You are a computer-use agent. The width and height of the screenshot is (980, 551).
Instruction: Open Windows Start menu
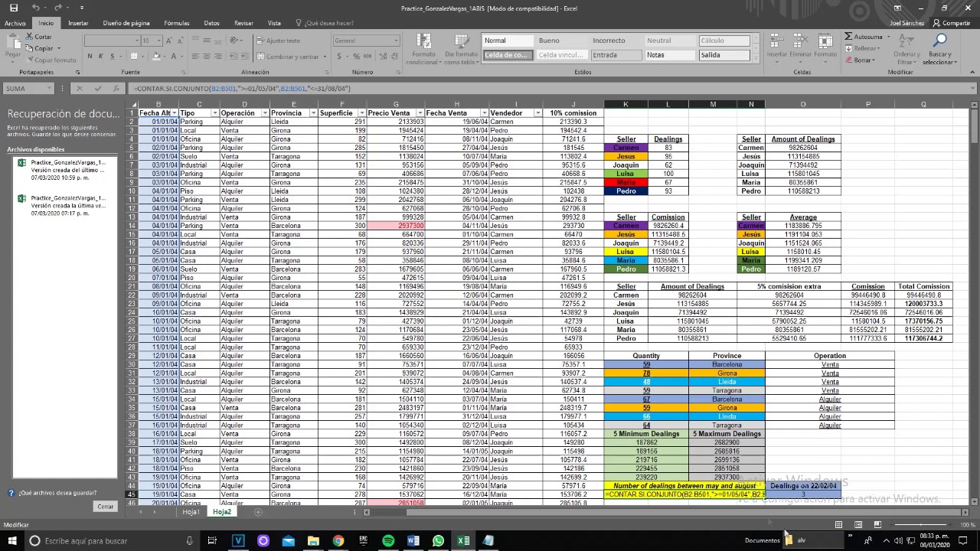click(x=12, y=540)
